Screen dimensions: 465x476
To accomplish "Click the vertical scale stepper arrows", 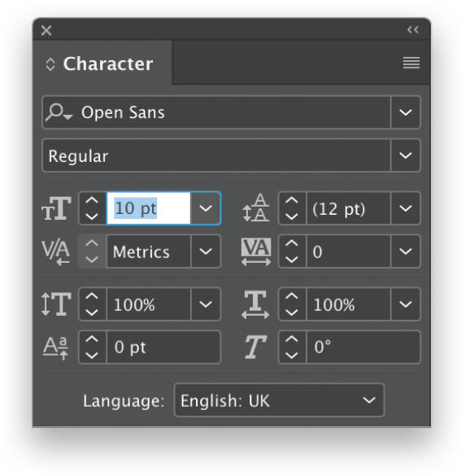I will pos(92,304).
